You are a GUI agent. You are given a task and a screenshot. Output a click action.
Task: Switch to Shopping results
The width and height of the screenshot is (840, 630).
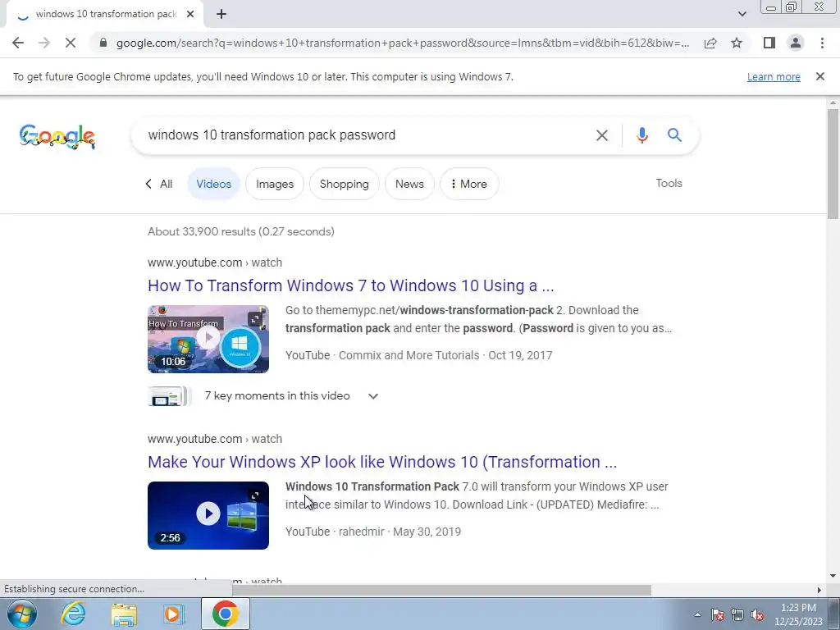pos(344,184)
